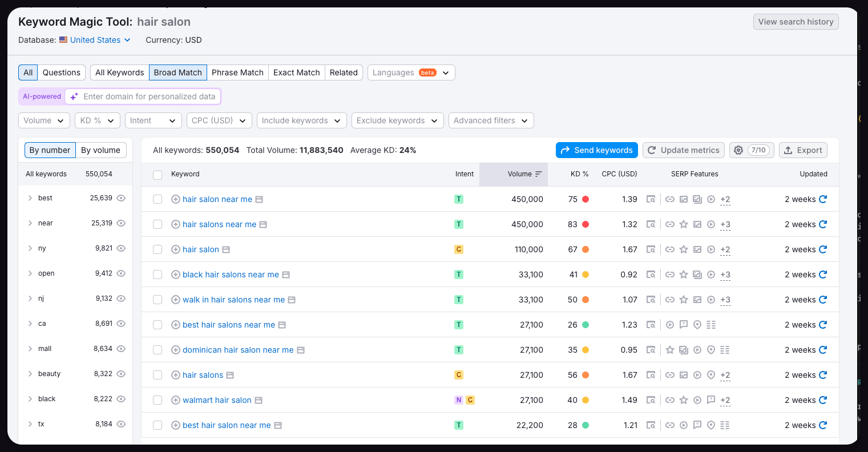Click the Send keywords button

click(596, 150)
